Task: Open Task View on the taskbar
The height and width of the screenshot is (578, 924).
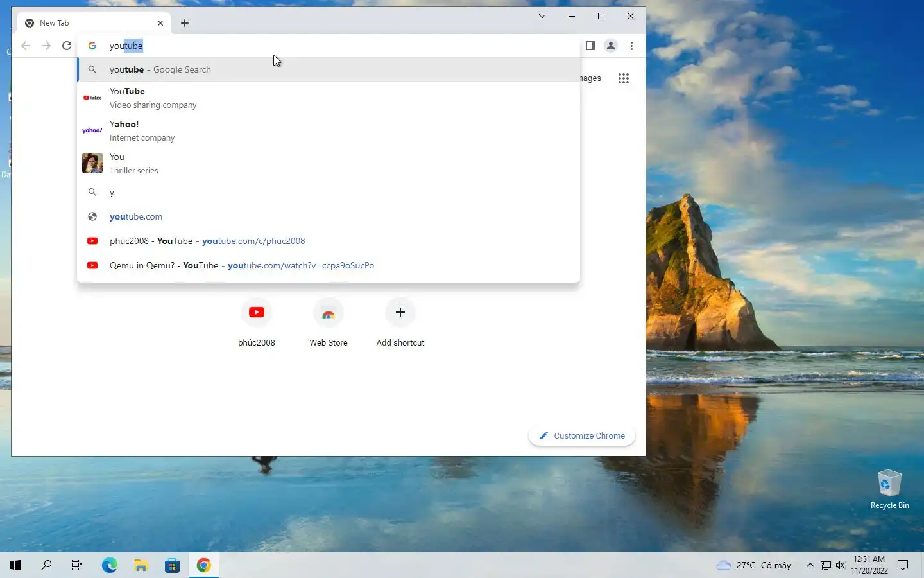Action: [x=77, y=565]
